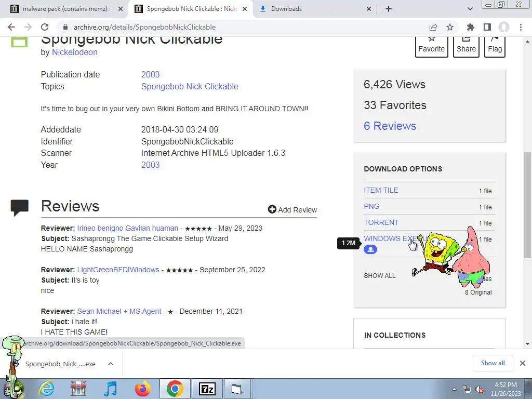Screen dimensions: 532x399
Task: Click network tray icon
Action: [467, 390]
